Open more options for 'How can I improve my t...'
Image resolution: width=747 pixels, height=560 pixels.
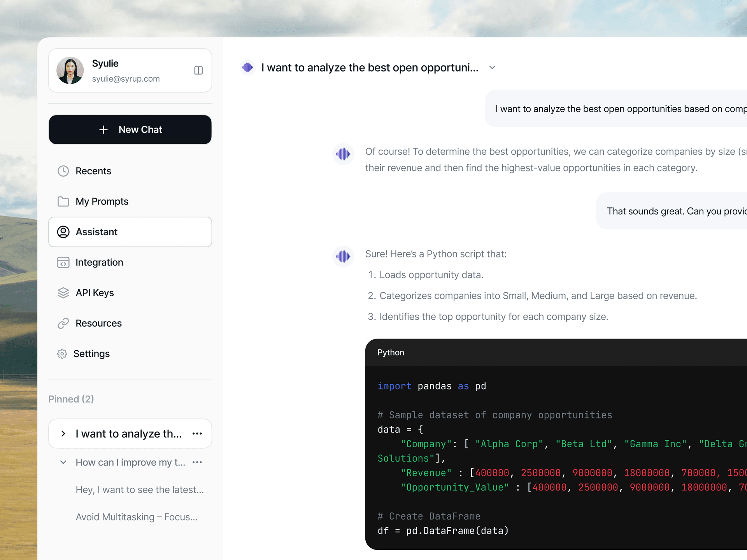coord(197,462)
